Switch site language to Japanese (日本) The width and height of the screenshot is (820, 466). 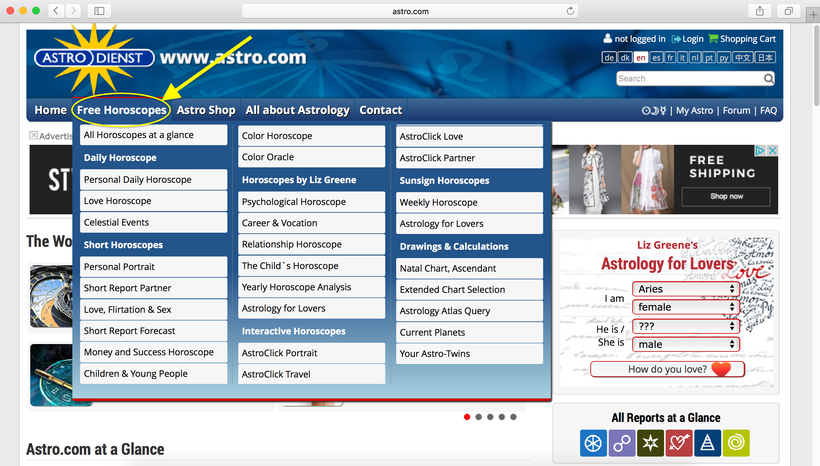(x=765, y=58)
